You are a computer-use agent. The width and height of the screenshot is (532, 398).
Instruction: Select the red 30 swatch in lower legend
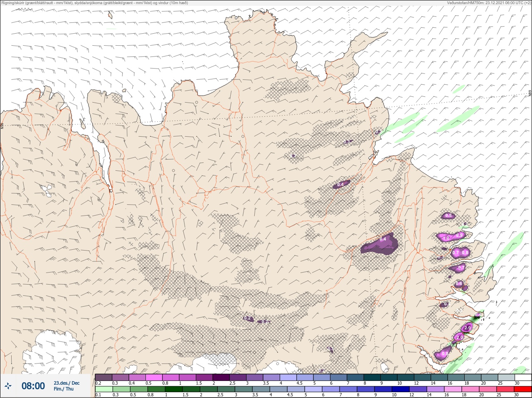pos(522,389)
